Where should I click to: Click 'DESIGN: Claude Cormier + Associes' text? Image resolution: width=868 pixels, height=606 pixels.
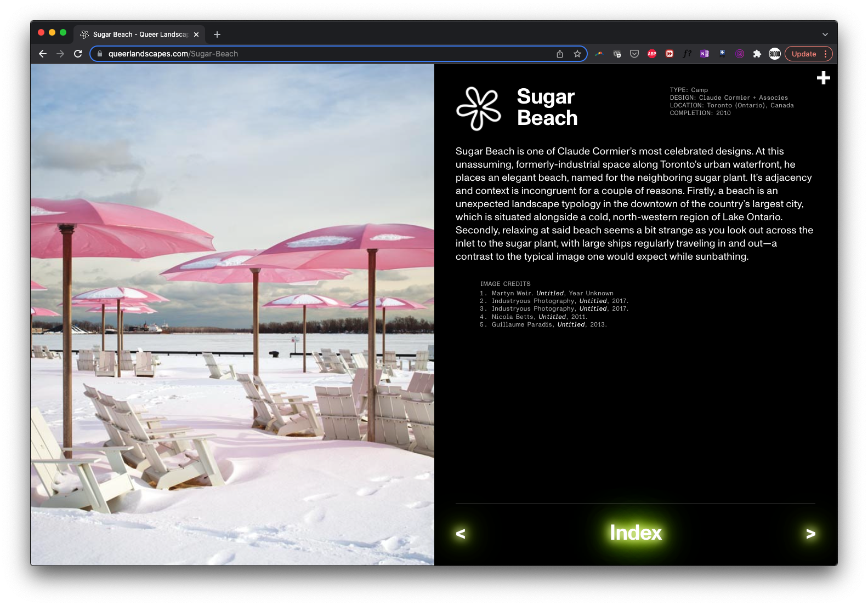point(729,98)
